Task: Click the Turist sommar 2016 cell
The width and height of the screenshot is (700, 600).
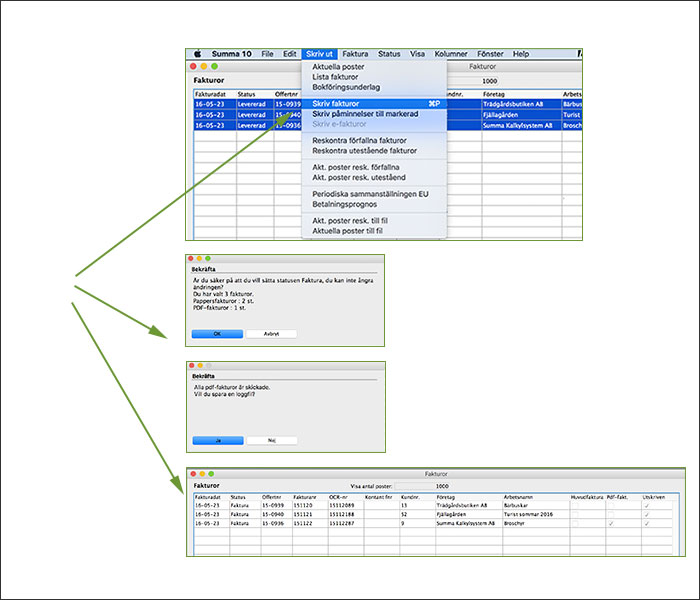Action: pyautogui.click(x=536, y=515)
